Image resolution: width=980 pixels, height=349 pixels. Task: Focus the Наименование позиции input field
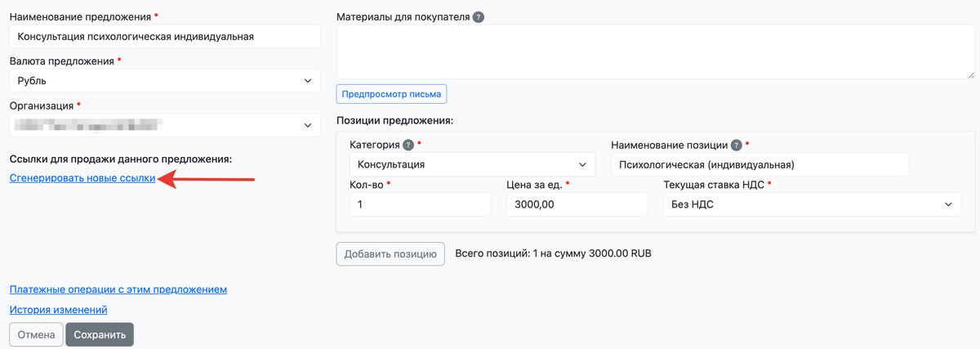pyautogui.click(x=759, y=164)
